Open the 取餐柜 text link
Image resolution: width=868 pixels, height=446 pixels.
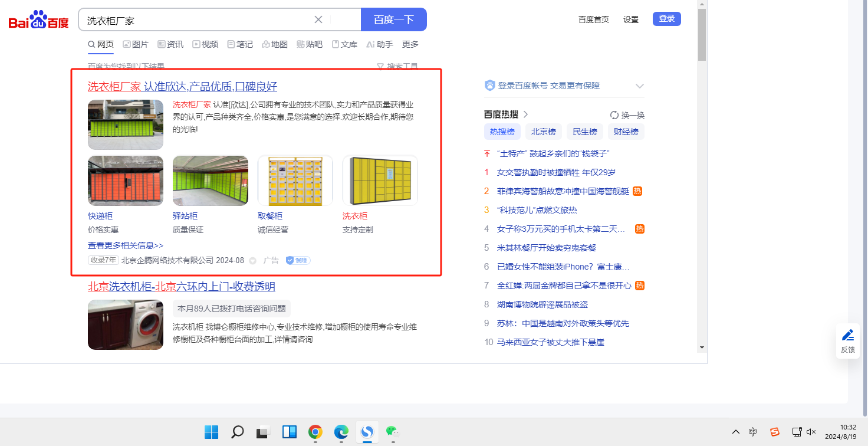[270, 216]
